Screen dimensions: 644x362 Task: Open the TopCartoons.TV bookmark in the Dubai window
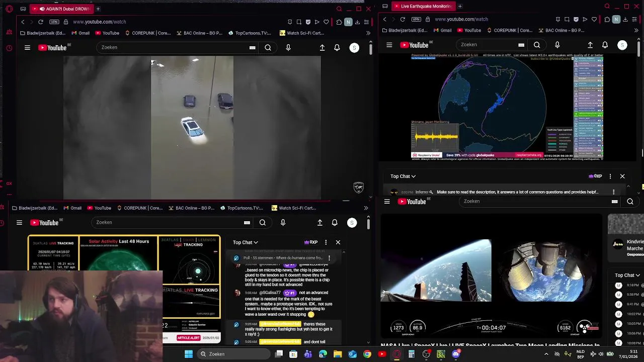250,33
